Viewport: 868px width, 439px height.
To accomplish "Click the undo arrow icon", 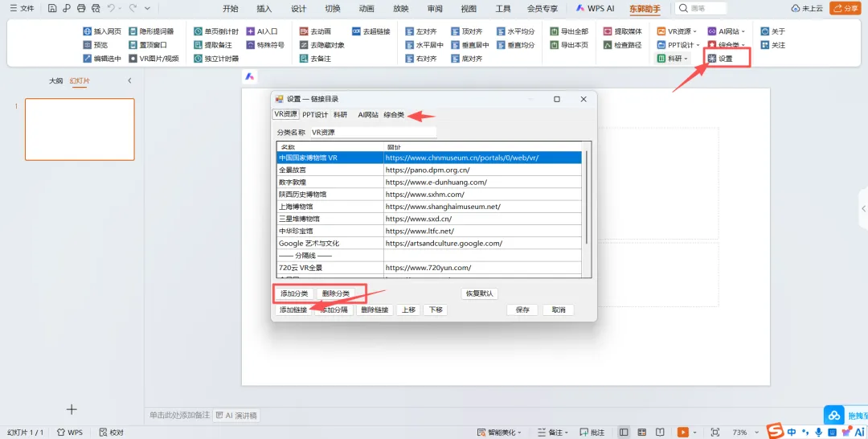I will coord(111,8).
